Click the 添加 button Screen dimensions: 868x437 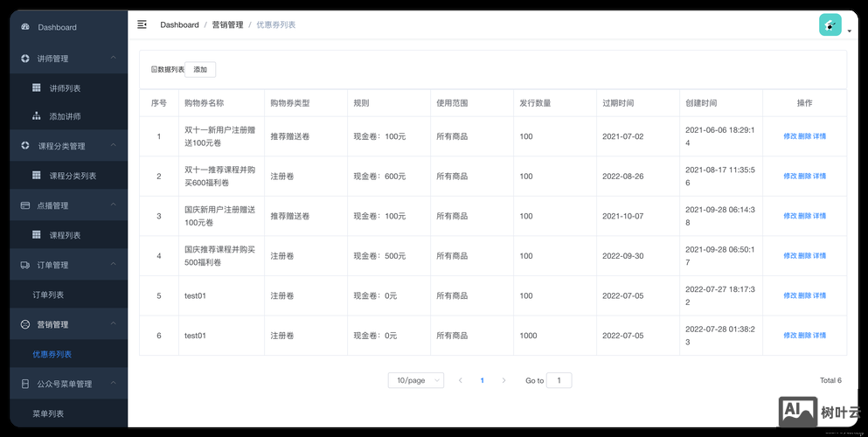pos(200,69)
